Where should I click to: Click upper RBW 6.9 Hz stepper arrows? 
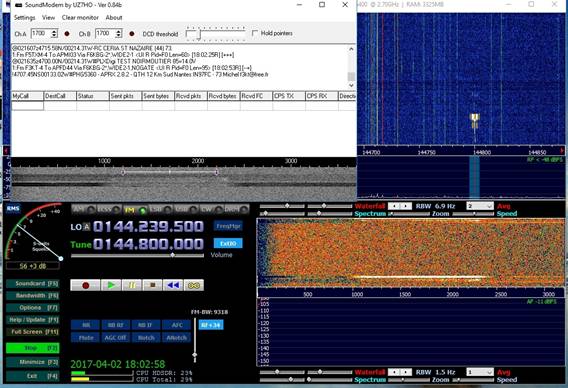click(x=400, y=206)
